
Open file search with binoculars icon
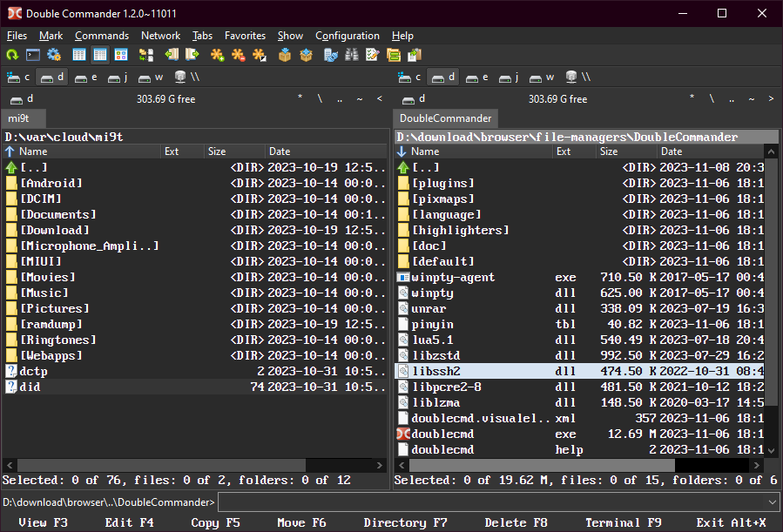point(352,55)
